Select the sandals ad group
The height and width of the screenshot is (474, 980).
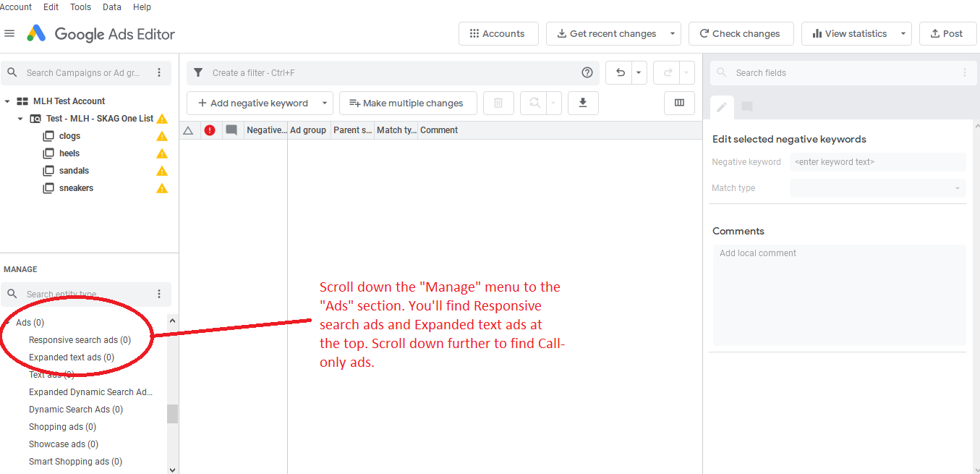point(74,171)
